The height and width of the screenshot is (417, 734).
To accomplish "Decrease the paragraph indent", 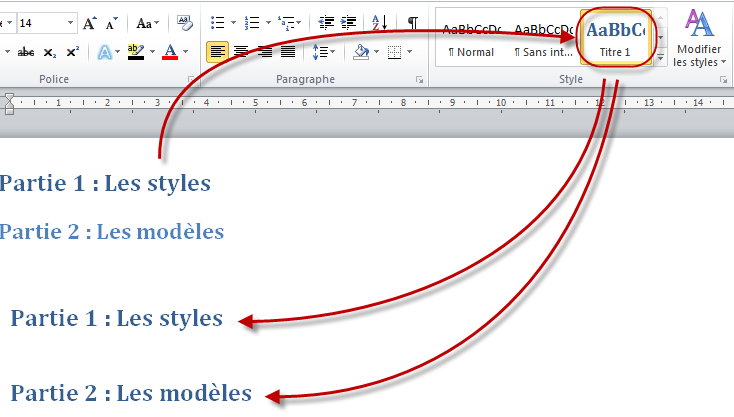I will pos(327,23).
